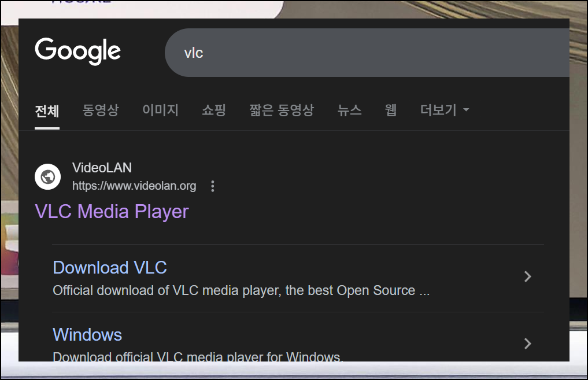Switch to the 이미지 tab

tap(160, 110)
